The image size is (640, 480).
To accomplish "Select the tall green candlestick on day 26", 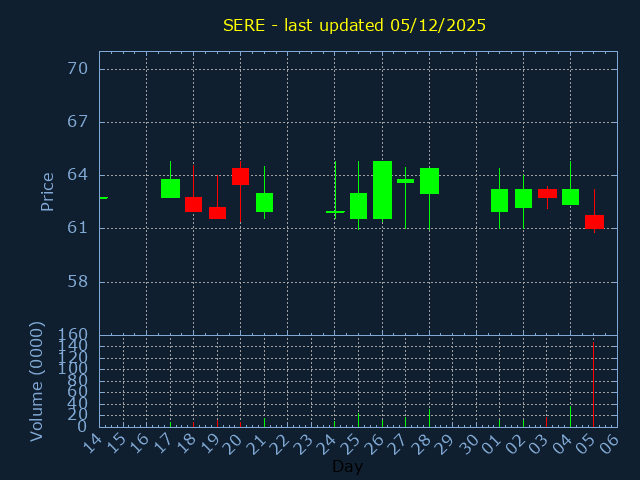I will (x=382, y=190).
